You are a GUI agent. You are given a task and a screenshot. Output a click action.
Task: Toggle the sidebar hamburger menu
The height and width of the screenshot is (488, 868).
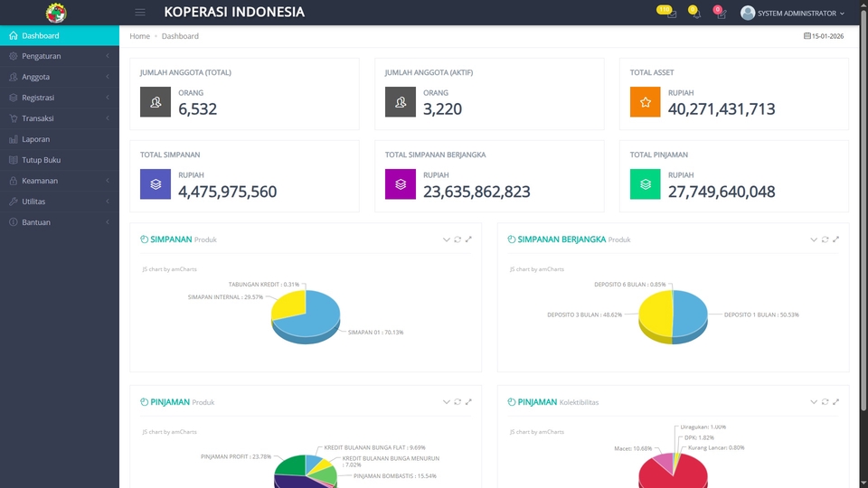click(139, 13)
